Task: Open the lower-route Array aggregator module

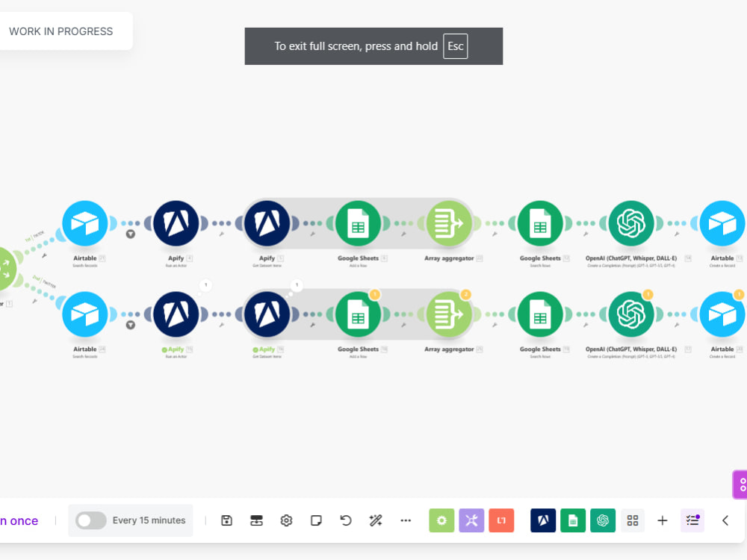Action: pos(449,314)
